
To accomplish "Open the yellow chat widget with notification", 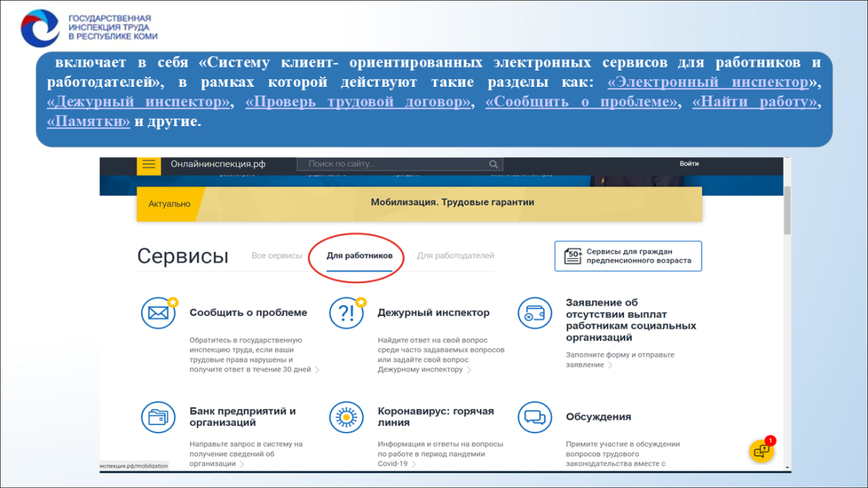I will point(762,451).
